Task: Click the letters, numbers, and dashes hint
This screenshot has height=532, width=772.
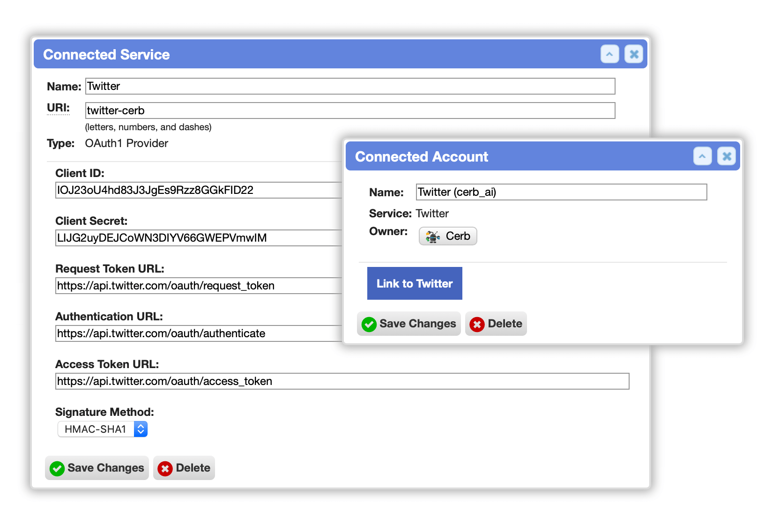Action: point(148,127)
